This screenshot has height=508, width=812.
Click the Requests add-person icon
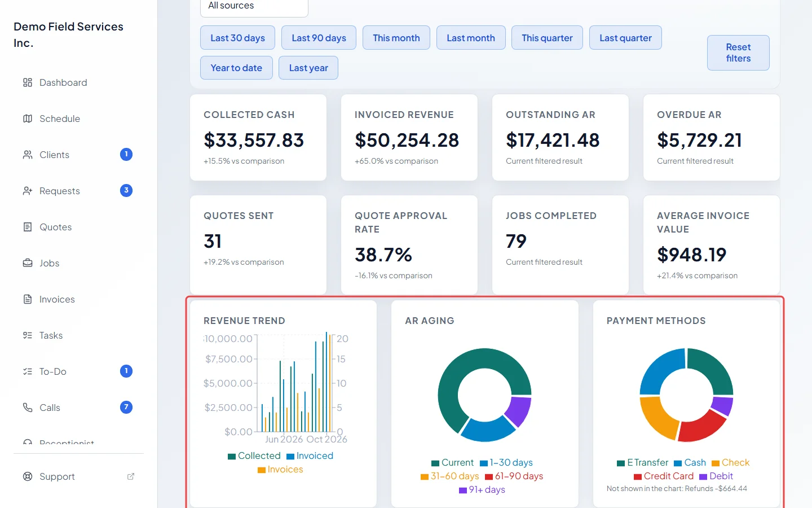coord(28,191)
